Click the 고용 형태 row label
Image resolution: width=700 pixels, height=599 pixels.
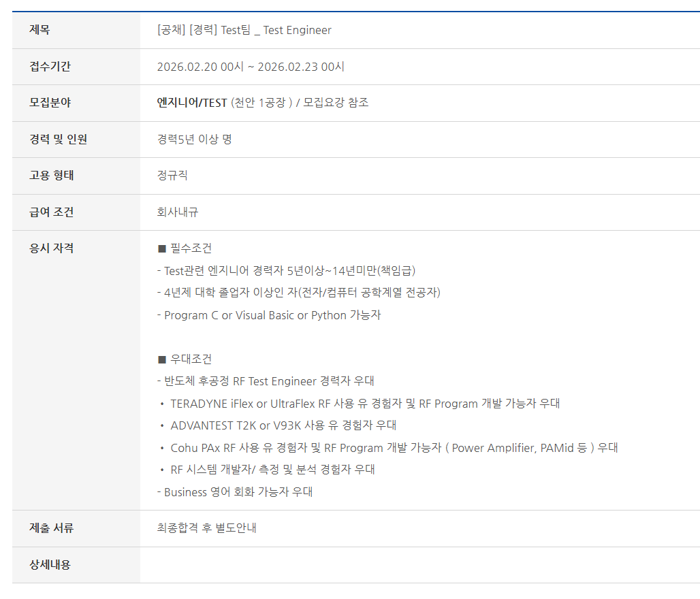click(51, 176)
